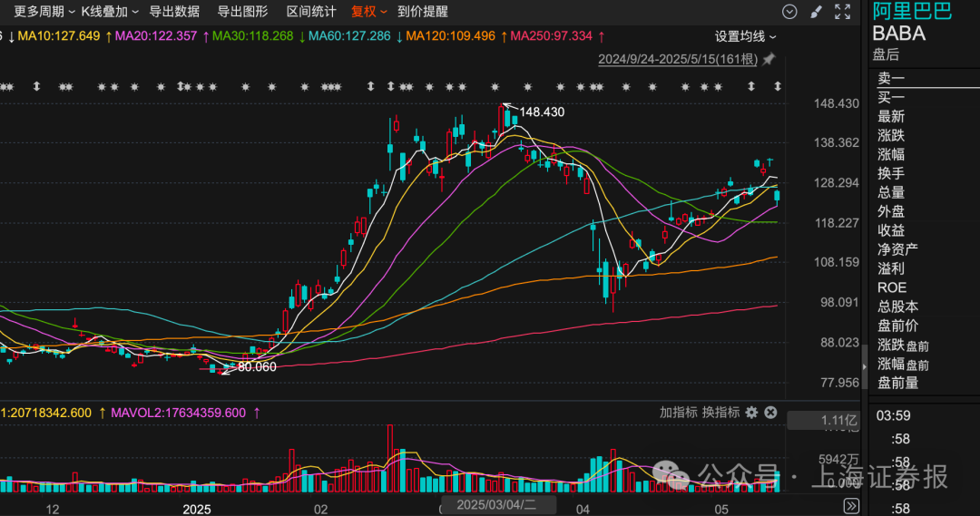This screenshot has height=516, width=980.
Task: Click the 04 month label on time axis
Action: click(583, 509)
